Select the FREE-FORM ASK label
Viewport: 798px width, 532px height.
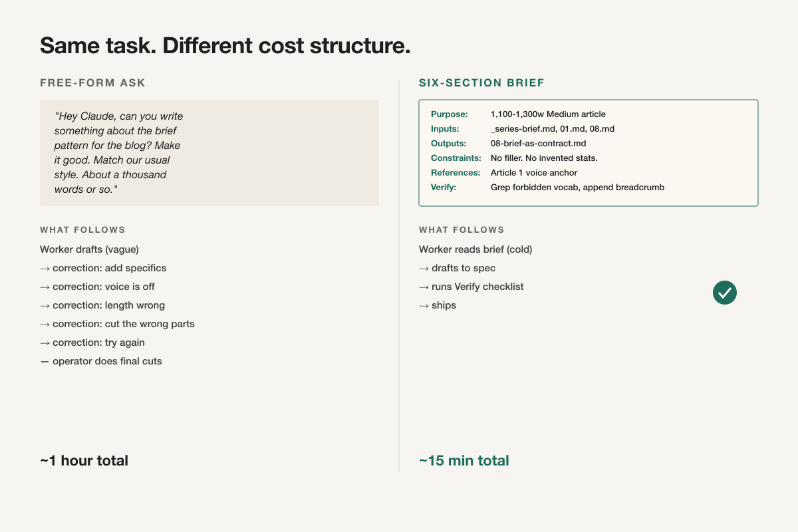coord(92,83)
